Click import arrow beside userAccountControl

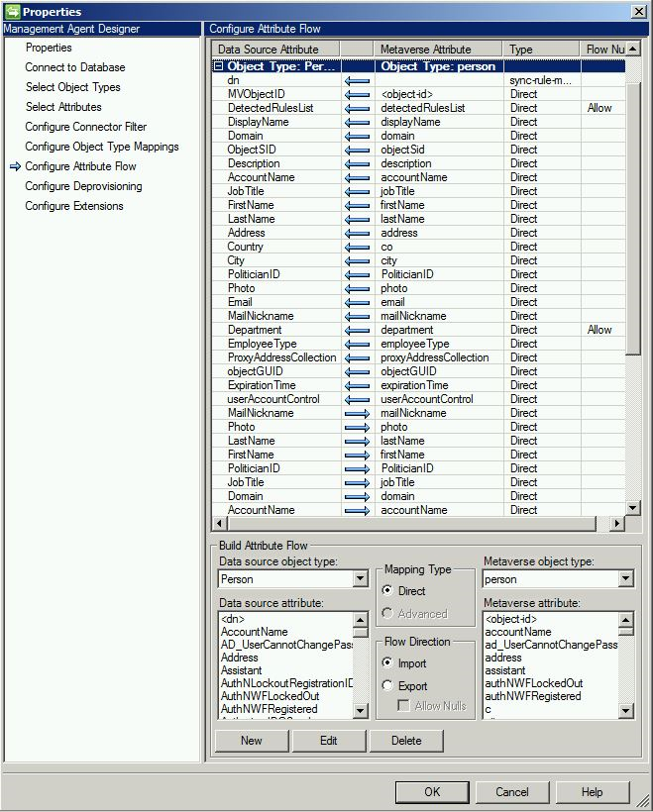pos(357,400)
